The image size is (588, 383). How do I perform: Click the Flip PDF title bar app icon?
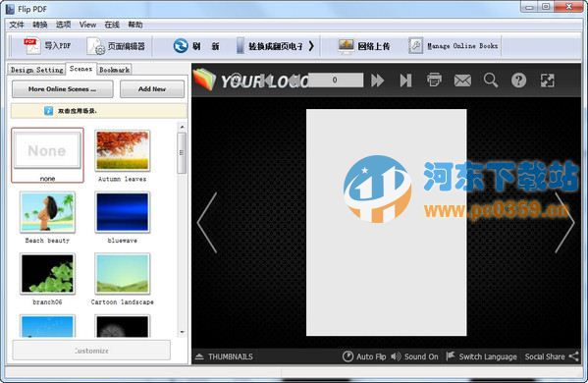point(11,9)
